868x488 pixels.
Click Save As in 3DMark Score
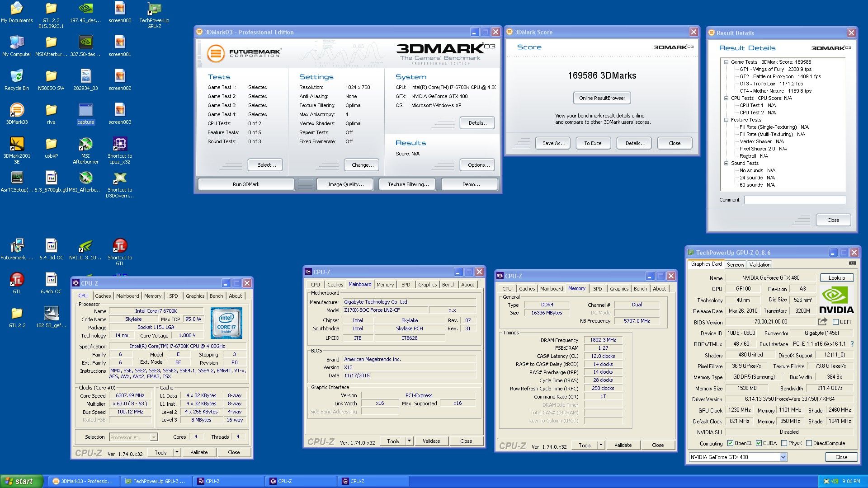click(554, 143)
